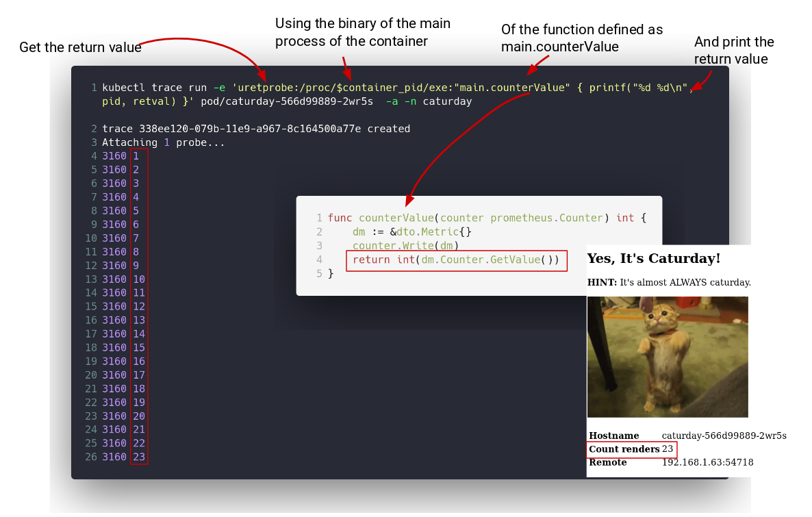
Task: Click the return value 17 on line 20
Action: pos(139,375)
